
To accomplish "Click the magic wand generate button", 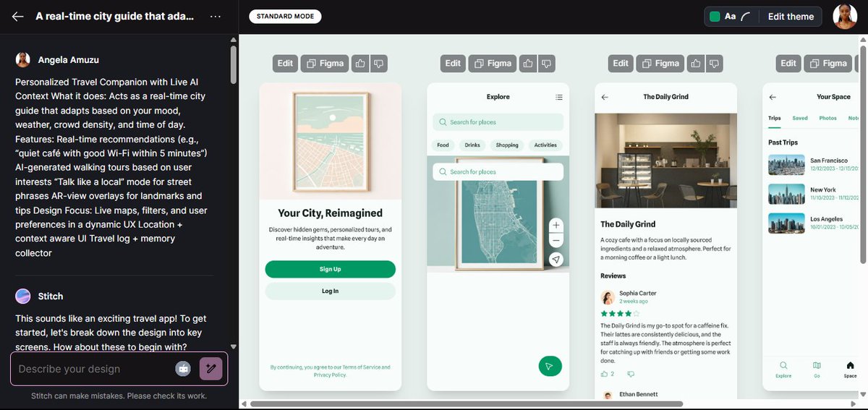I will (210, 369).
